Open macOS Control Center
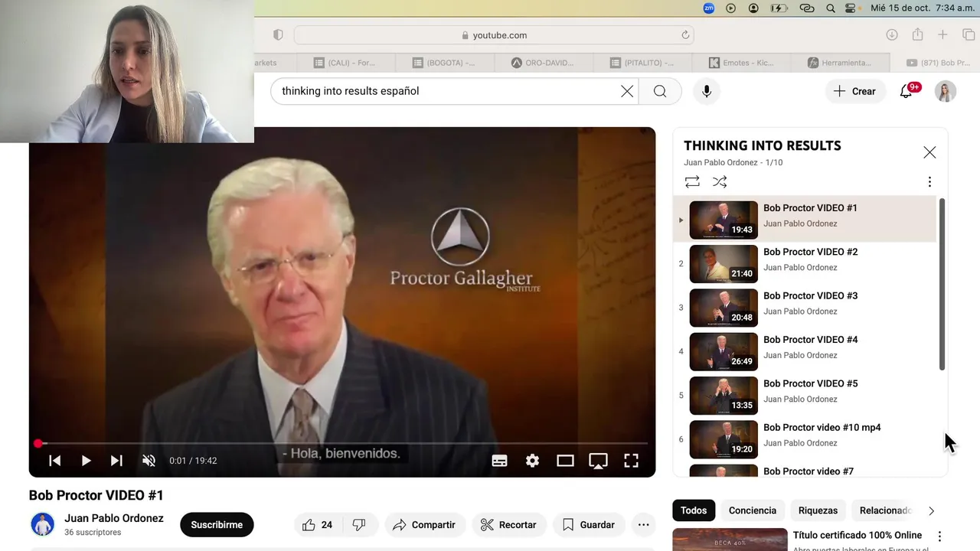Screen dimensions: 980x551 tap(851, 8)
